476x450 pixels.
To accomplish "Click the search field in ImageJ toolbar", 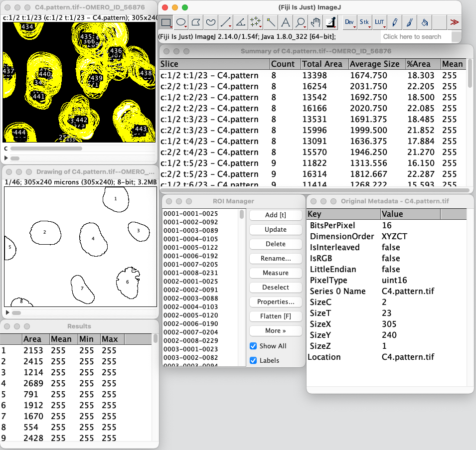I will 415,37.
